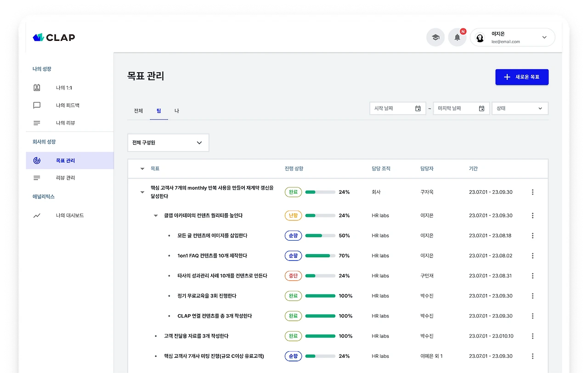This screenshot has height=373, width=588.
Task: Click the 새로운 목표 button
Action: pyautogui.click(x=522, y=77)
